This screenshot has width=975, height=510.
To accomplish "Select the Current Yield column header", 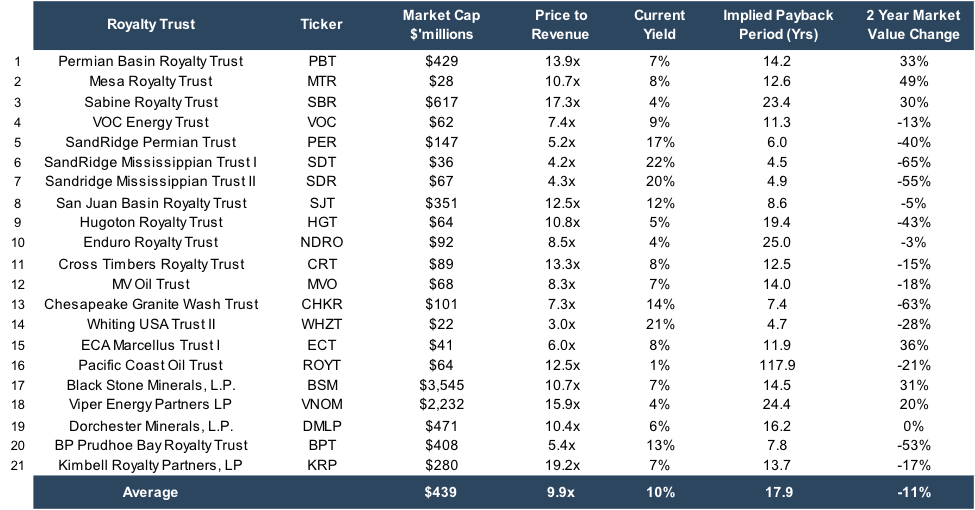I will pyautogui.click(x=660, y=25).
